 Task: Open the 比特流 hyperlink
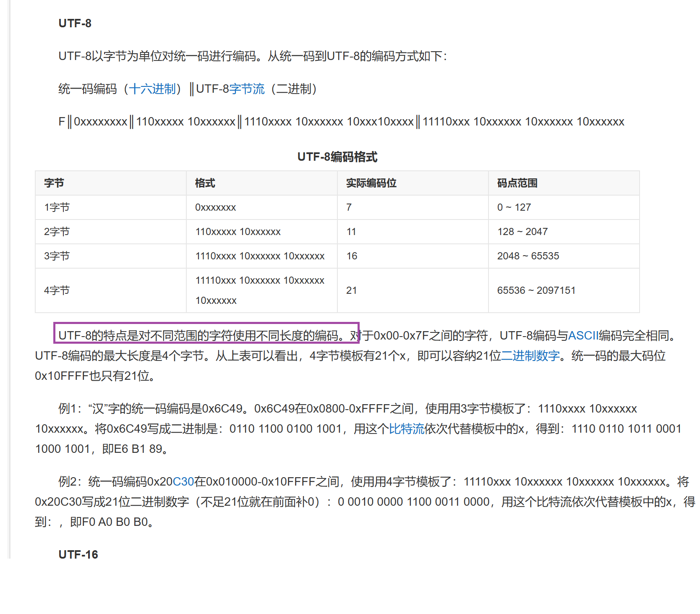(407, 428)
